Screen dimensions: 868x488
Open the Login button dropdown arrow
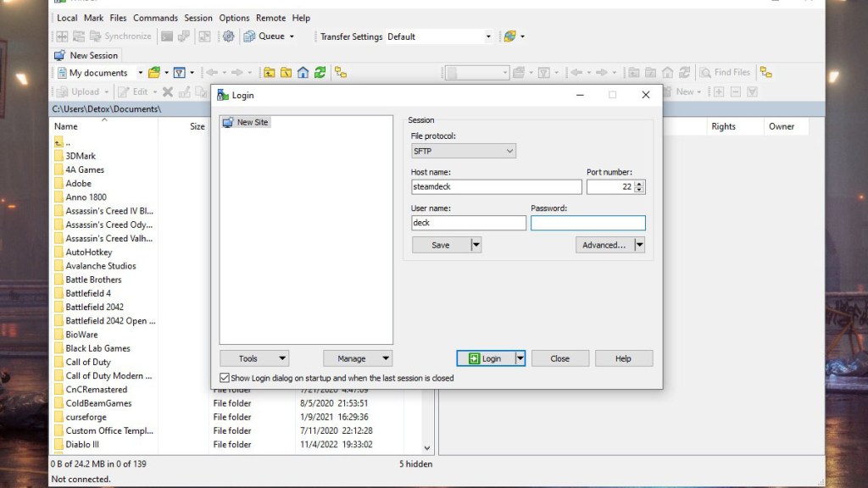(x=520, y=358)
